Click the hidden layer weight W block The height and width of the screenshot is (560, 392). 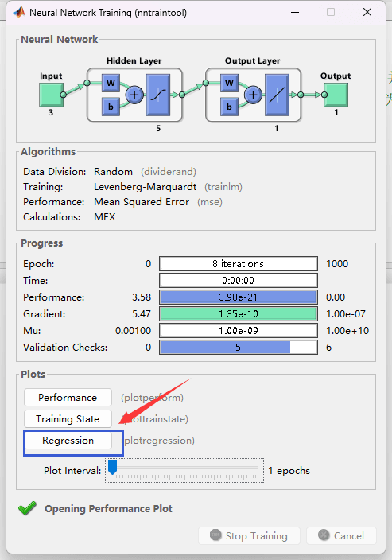(x=111, y=84)
